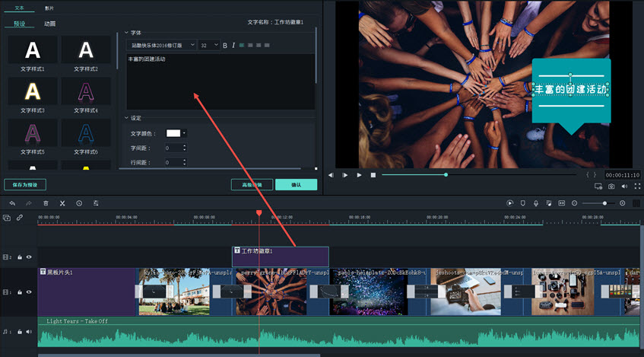Open the font size 32 dropdown
This screenshot has width=644, height=357.
pos(209,46)
